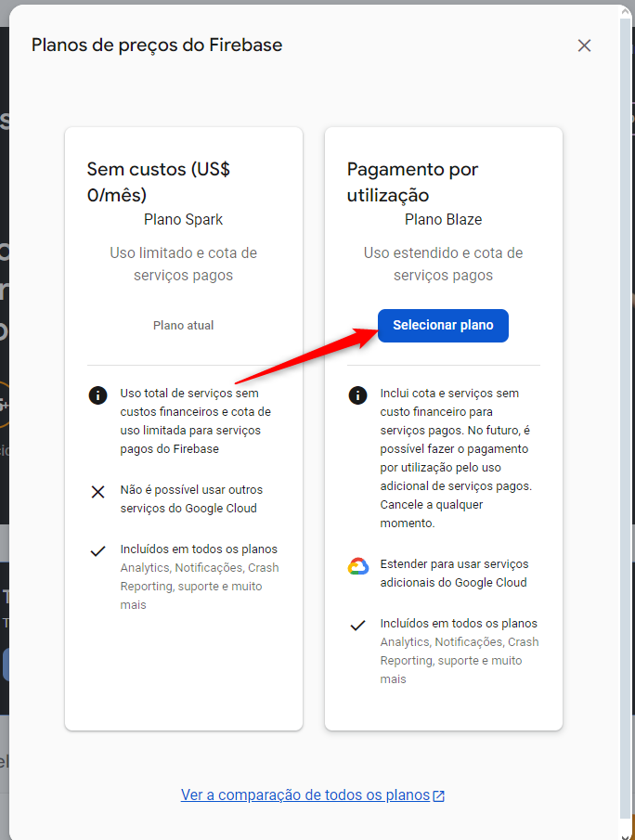Click the Estender para usar serviços adicionais text
The width and height of the screenshot is (635, 840).
(454, 574)
